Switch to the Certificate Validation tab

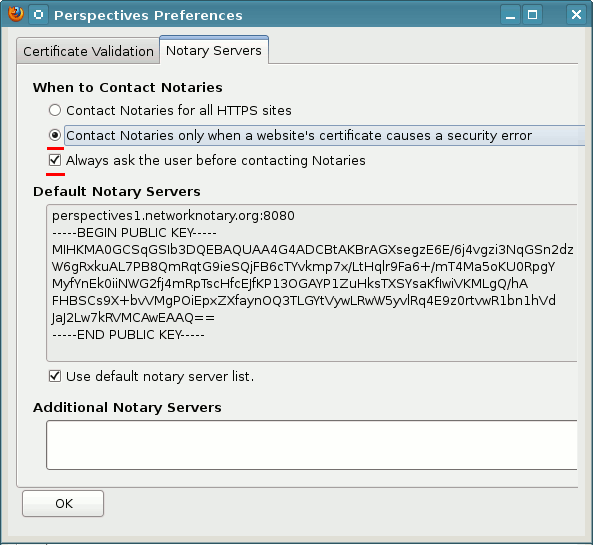(88, 51)
